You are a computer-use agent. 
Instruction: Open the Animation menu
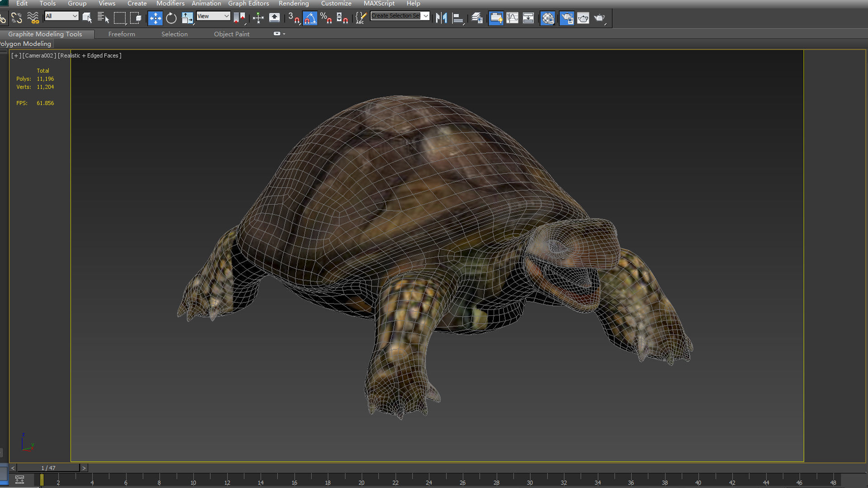point(206,4)
